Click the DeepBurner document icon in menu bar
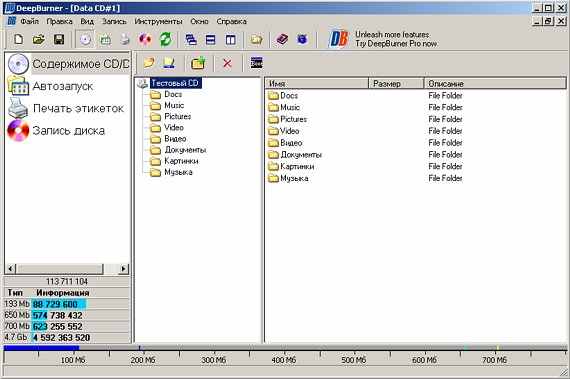570x379 pixels. pyautogui.click(x=11, y=21)
